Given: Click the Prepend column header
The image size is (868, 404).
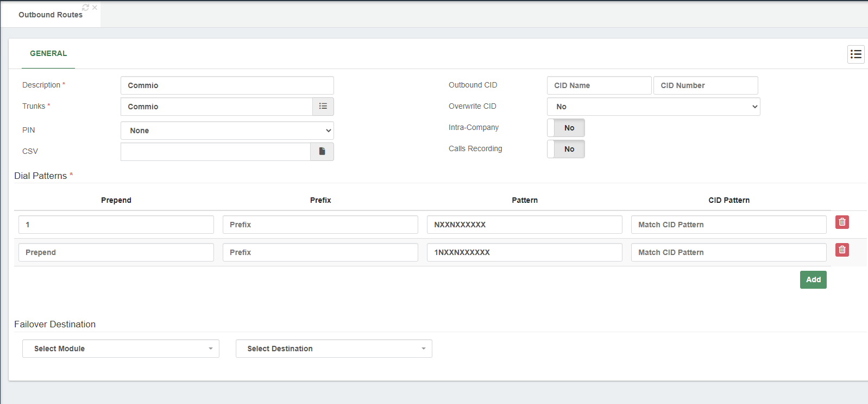Looking at the screenshot, I should tap(116, 200).
